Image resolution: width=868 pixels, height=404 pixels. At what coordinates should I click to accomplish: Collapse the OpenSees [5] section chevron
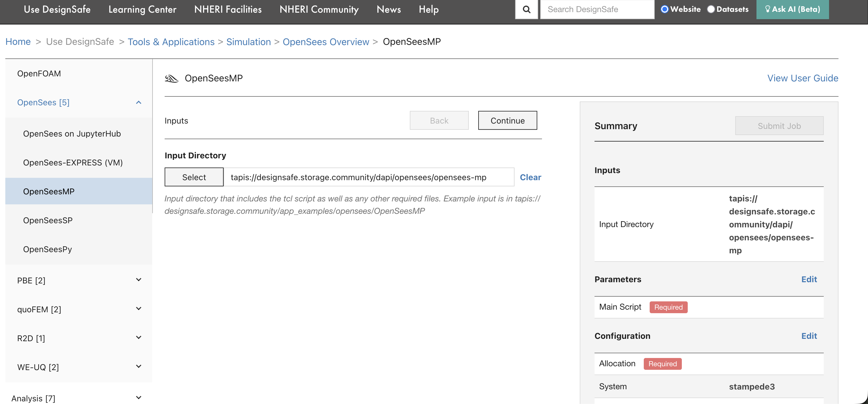coord(138,102)
